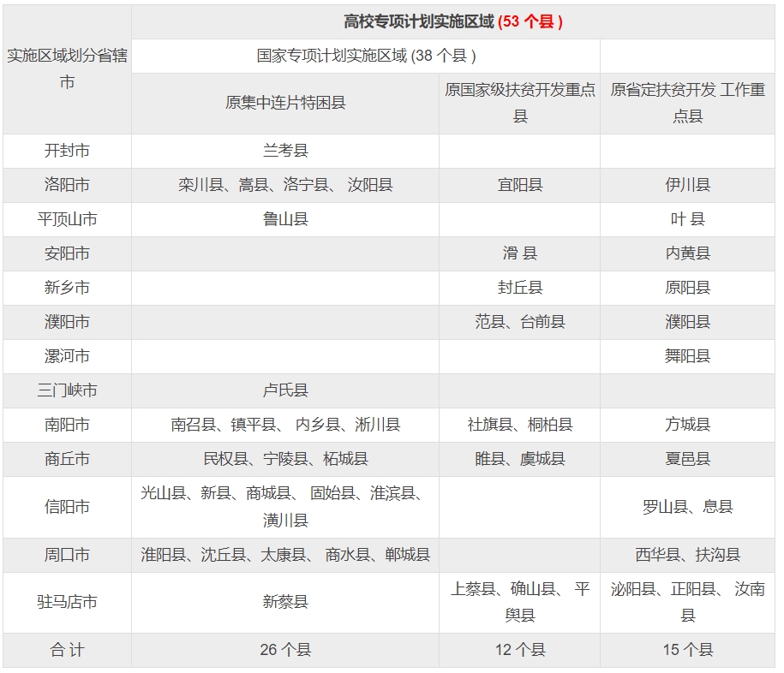Image resolution: width=784 pixels, height=673 pixels.
Task: Select the 国家专项计划实施区域 (38 个县) header
Action: click(366, 56)
